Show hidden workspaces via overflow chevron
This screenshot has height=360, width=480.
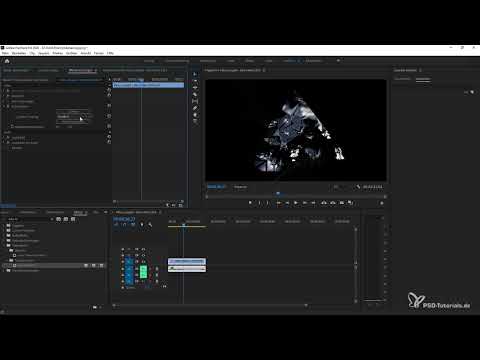click(338, 61)
